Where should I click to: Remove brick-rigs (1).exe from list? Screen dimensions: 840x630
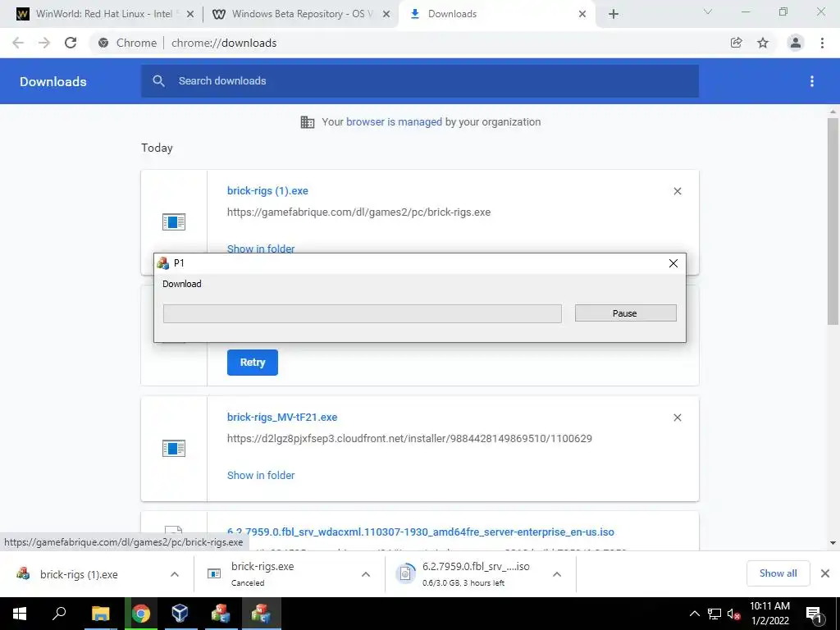pos(677,191)
